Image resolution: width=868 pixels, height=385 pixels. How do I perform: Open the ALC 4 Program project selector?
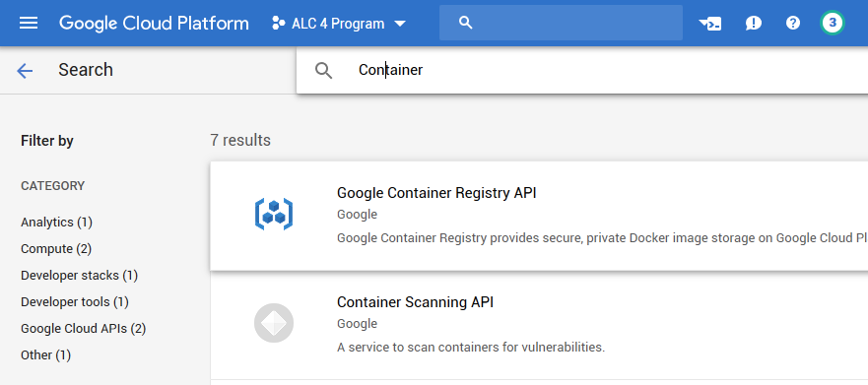[339, 24]
